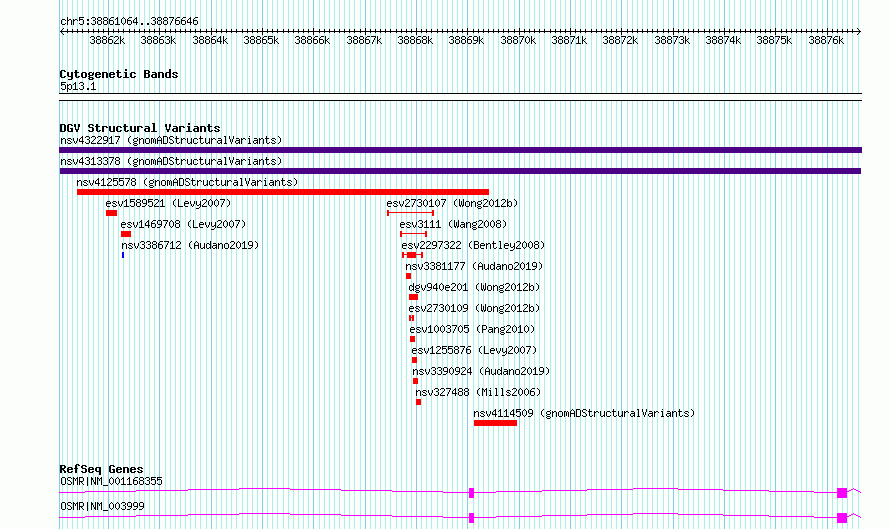Click the 38865k ruler position

click(261, 41)
